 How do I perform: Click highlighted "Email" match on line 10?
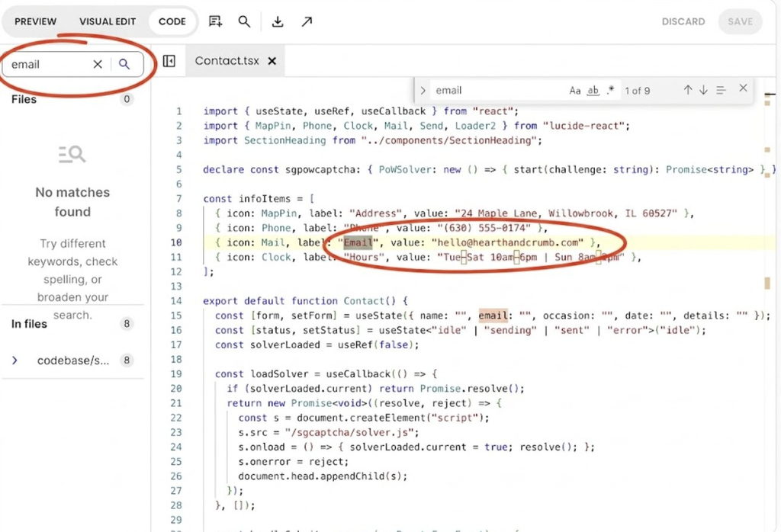[x=358, y=243]
